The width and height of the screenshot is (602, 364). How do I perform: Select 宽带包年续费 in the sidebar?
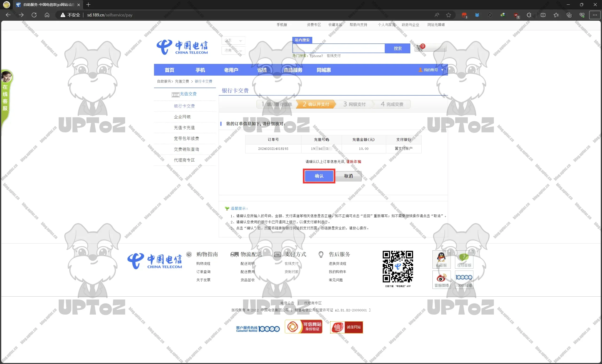(186, 138)
